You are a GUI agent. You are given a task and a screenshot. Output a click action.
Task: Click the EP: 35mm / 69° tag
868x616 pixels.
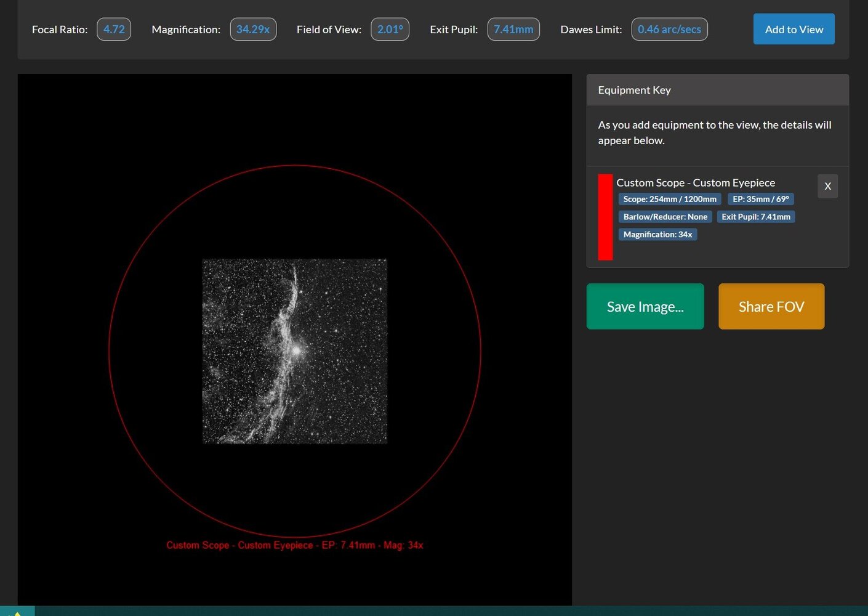click(761, 199)
